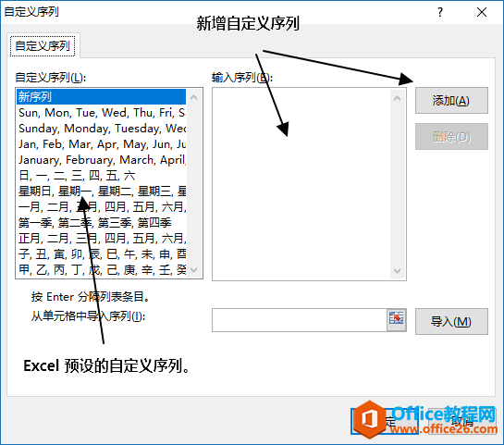Select the Jan, Feb, Mar list entry
This screenshot has height=445, width=504.
pos(101,144)
